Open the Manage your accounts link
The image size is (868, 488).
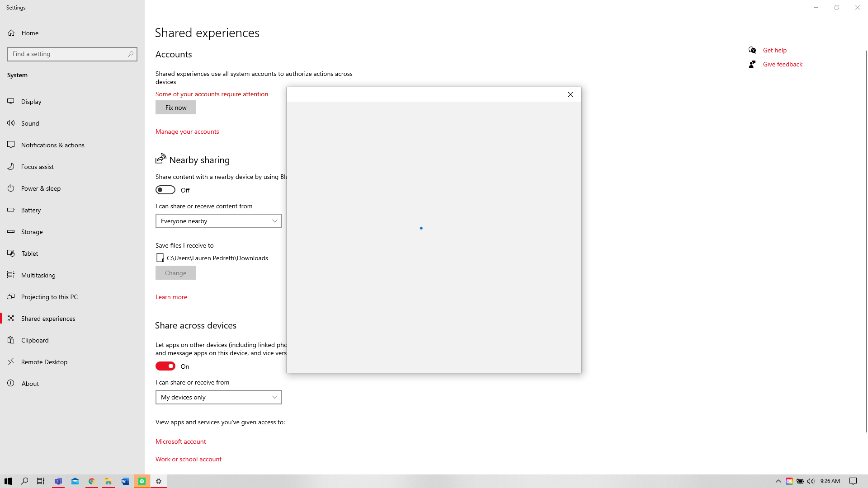(x=187, y=131)
